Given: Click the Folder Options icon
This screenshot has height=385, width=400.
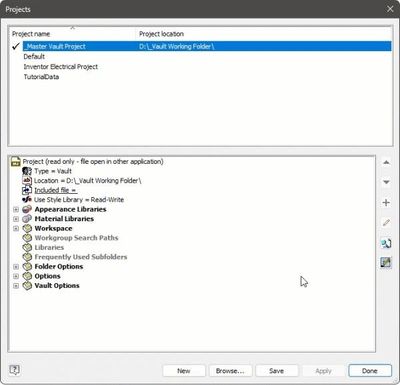Looking at the screenshot, I should pyautogui.click(x=27, y=267).
